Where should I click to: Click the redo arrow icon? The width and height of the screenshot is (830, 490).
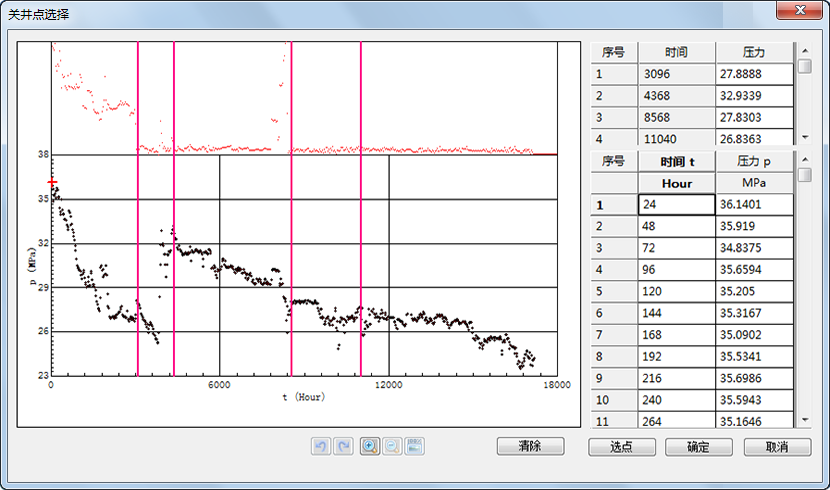tap(343, 446)
